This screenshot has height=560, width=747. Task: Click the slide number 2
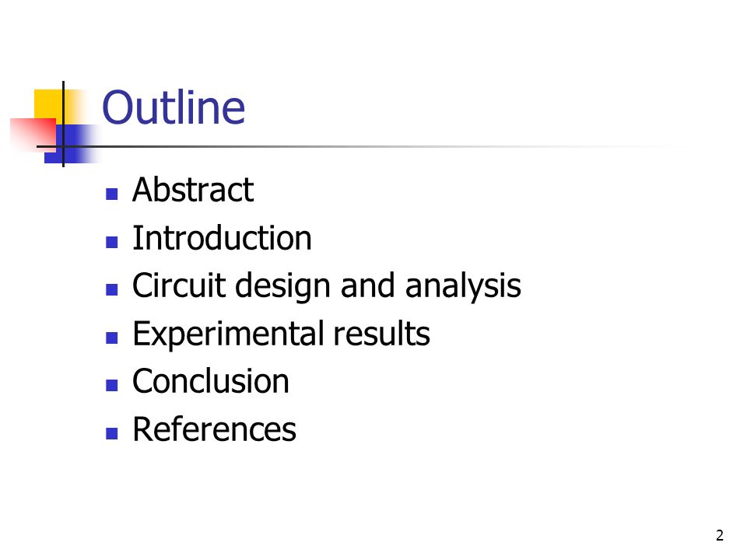[x=719, y=535]
